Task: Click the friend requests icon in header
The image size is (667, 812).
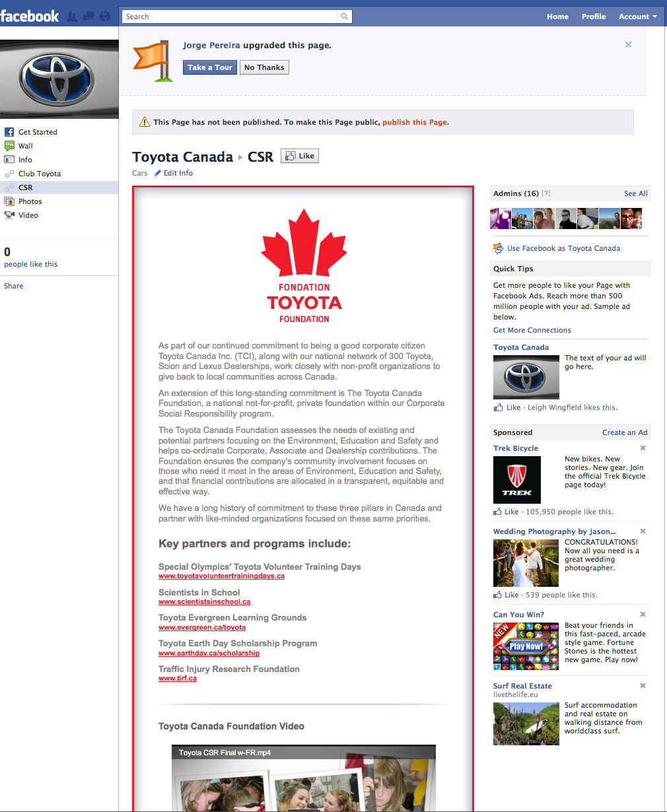Action: click(x=71, y=17)
